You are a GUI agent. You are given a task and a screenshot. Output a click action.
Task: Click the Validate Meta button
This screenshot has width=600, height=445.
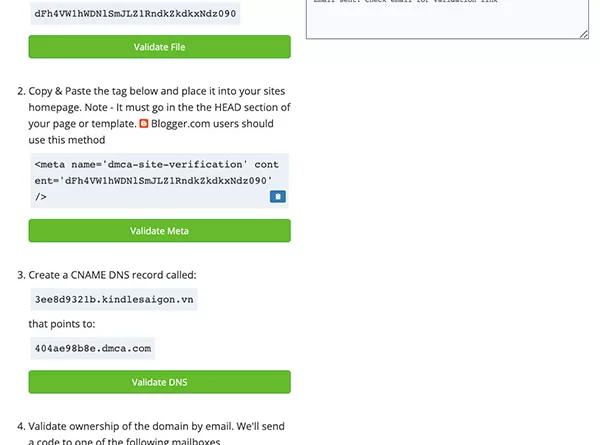click(160, 231)
